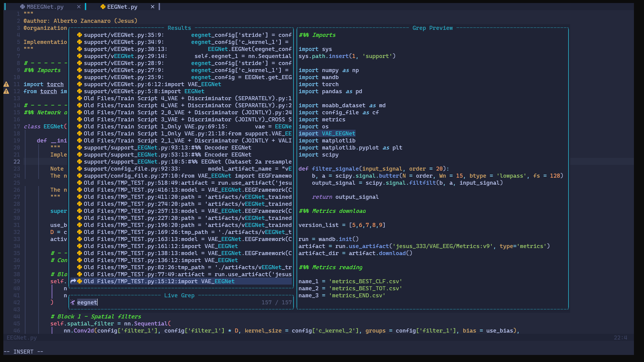Click the Python icon on EEGNet.py tab

103,7
